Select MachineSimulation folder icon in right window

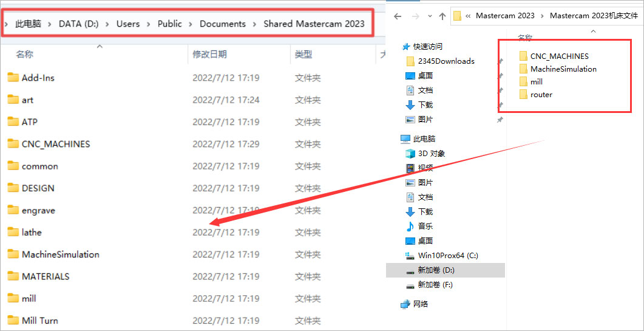(523, 69)
